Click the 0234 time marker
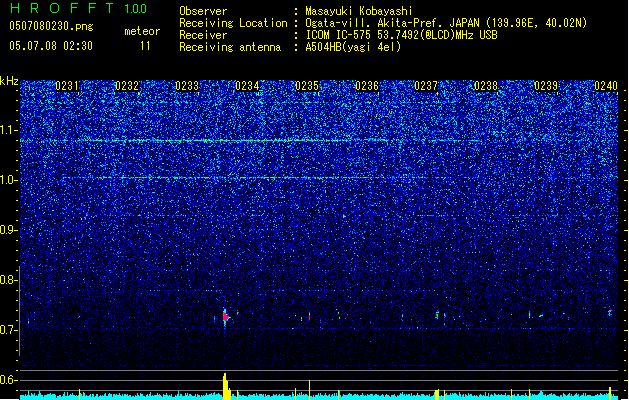Viewport: 629px width, 400px height. 247,86
